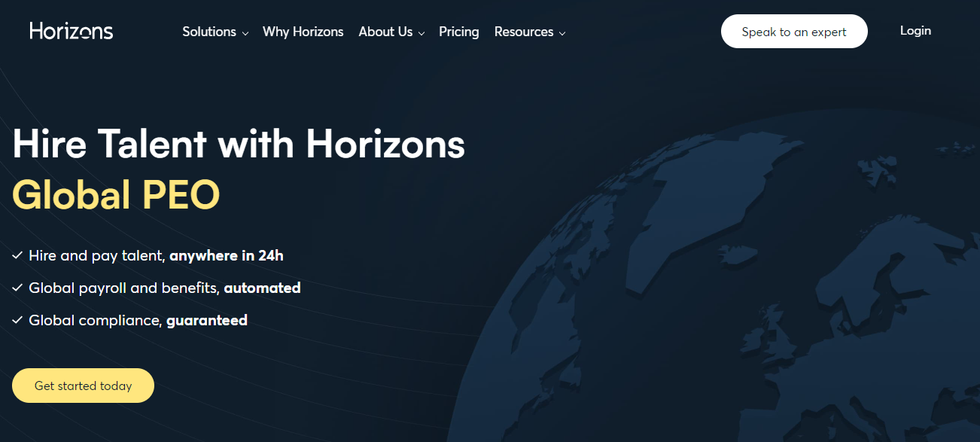Click the Horizons logo
Viewport: 980px width, 442px height.
tap(72, 31)
